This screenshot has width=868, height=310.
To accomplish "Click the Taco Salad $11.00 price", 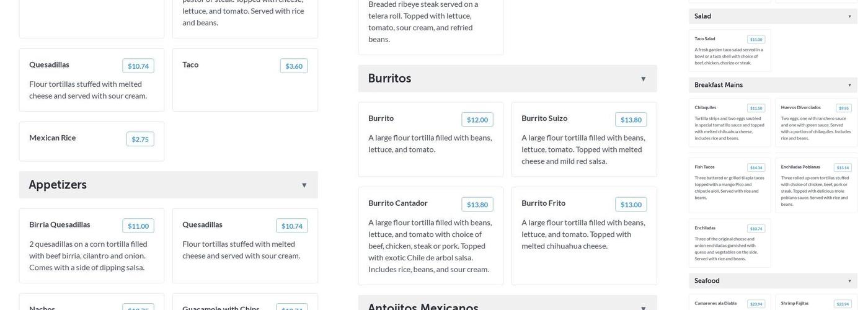I will pos(756,40).
